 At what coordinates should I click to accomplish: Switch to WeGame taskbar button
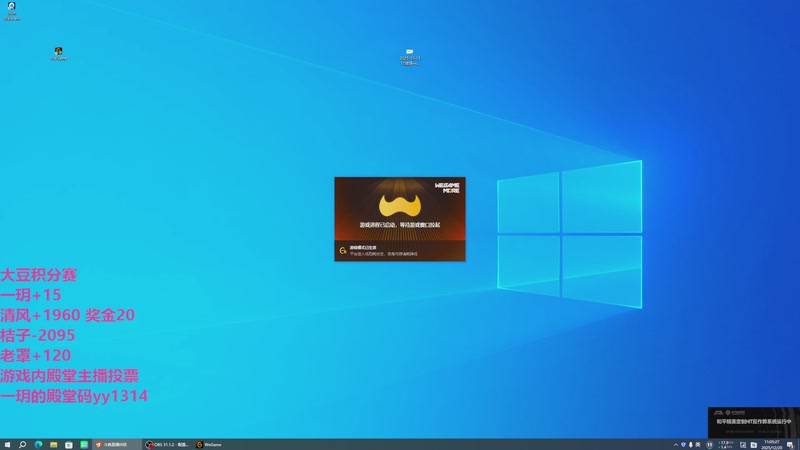tap(210, 444)
